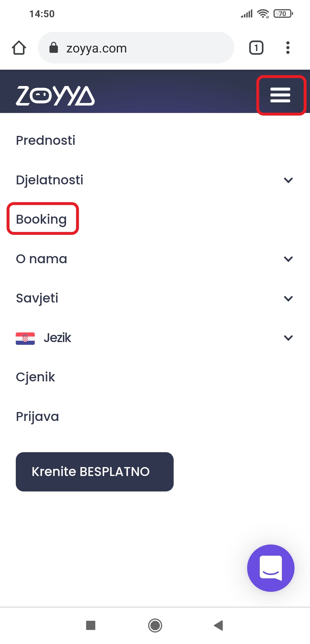Go to the Cjenik pricing link
This screenshot has height=644, width=310.
tap(35, 377)
